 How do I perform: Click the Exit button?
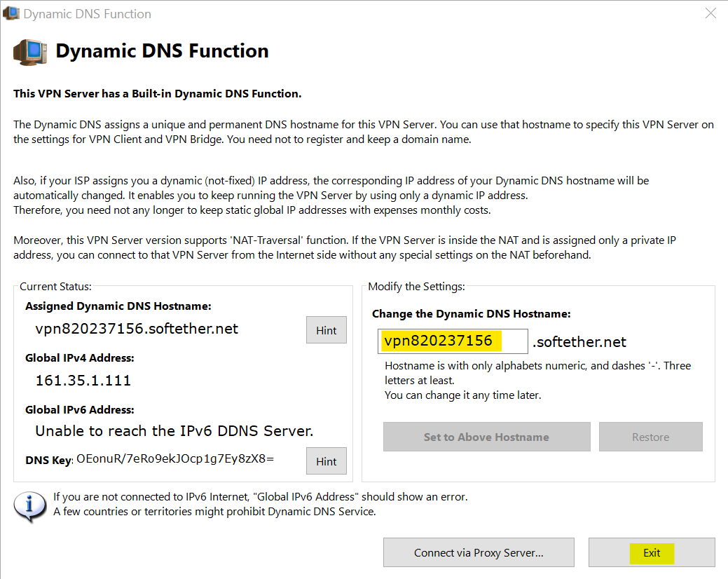point(652,552)
